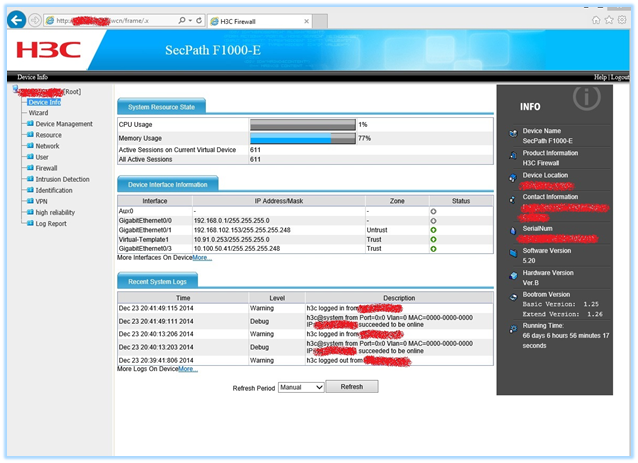The height and width of the screenshot is (463, 638).
Task: Click the Aux0 interface status icon
Action: (x=433, y=212)
